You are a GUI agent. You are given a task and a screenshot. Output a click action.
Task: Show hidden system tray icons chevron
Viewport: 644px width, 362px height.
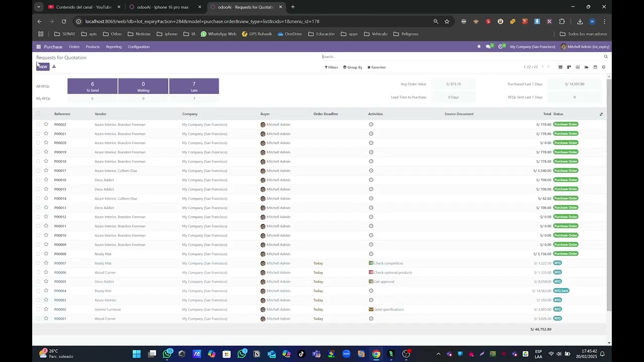click(438, 354)
